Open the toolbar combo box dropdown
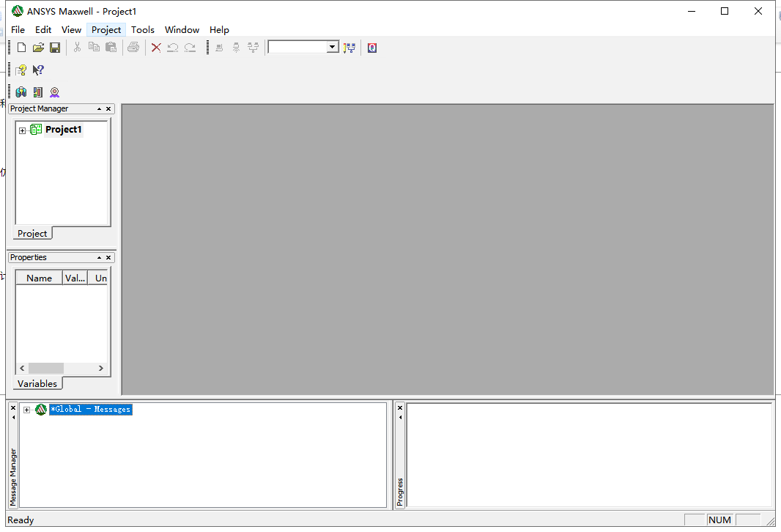The image size is (781, 532). 331,46
